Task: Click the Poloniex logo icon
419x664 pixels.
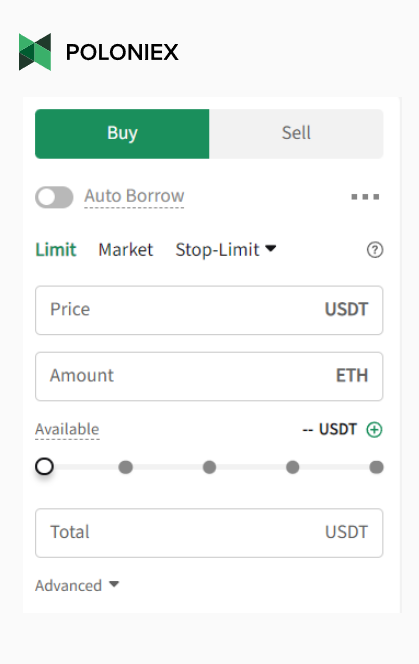Action: [35, 52]
